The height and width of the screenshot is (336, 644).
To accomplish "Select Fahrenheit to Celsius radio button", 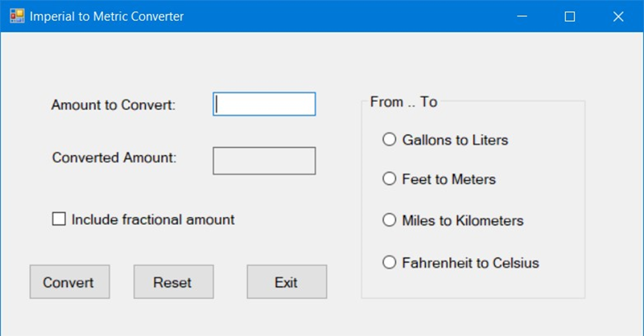I will (390, 263).
